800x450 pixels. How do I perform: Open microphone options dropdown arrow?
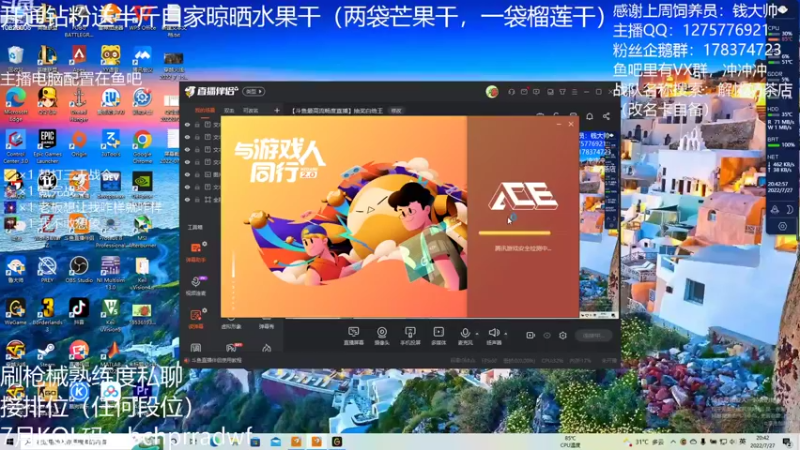point(477,334)
